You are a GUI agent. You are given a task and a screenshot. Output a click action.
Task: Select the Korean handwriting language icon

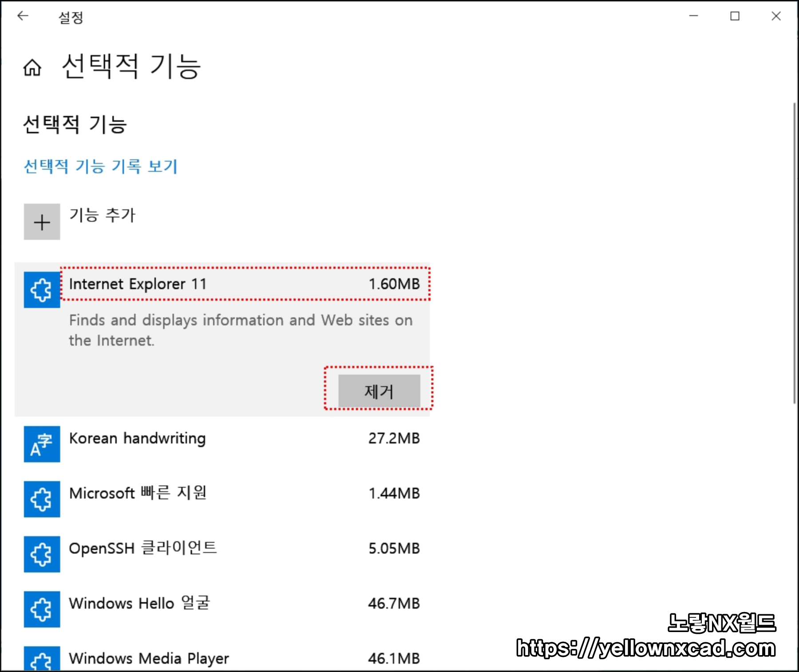tap(42, 444)
